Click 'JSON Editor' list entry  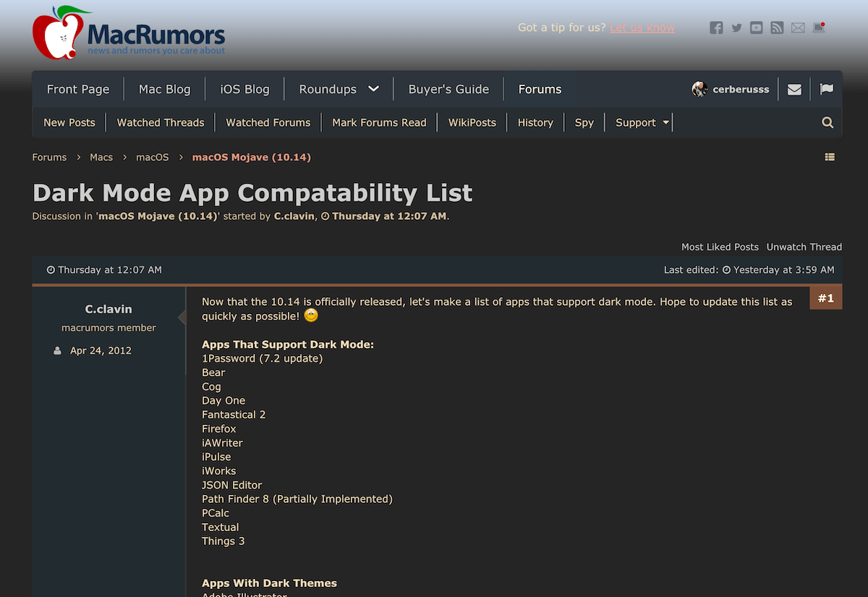[x=231, y=485]
